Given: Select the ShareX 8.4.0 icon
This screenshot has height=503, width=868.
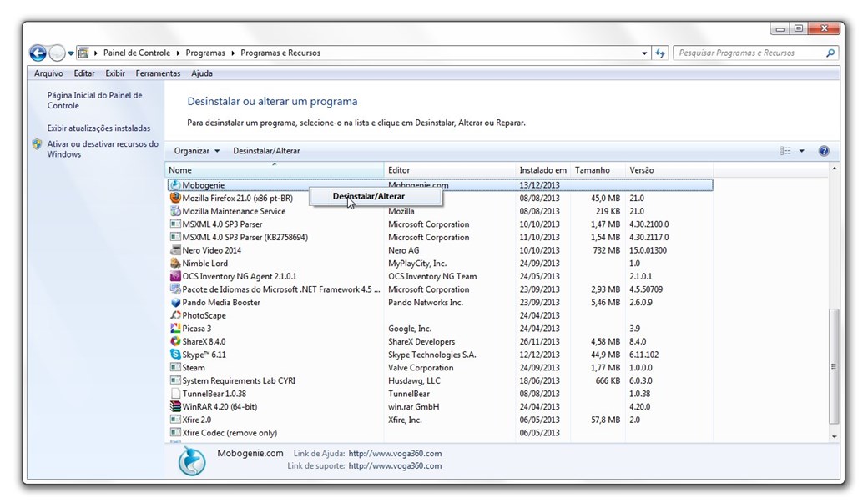Looking at the screenshot, I should (175, 341).
